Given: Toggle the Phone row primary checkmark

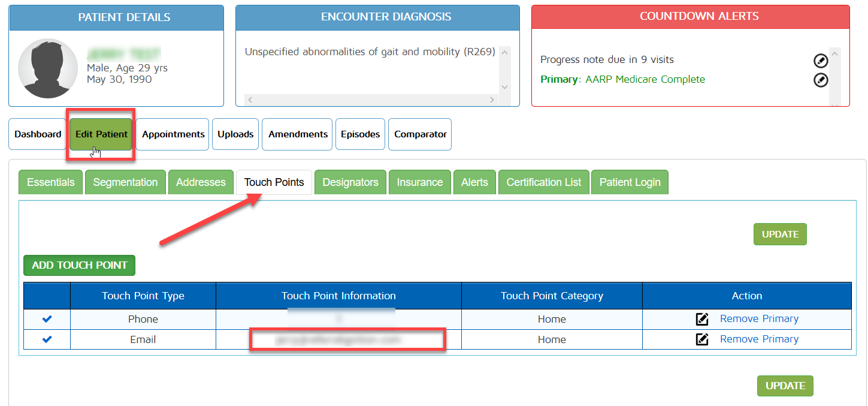Looking at the screenshot, I should tap(47, 319).
